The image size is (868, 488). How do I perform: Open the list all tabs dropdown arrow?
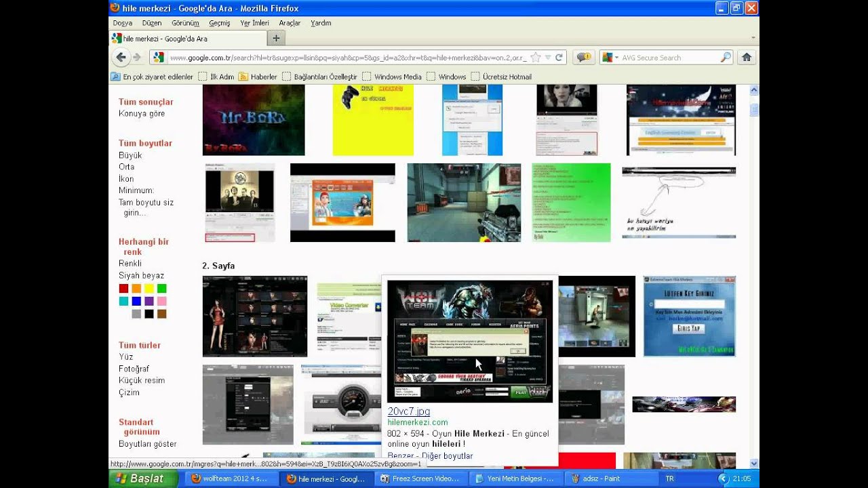click(x=753, y=38)
